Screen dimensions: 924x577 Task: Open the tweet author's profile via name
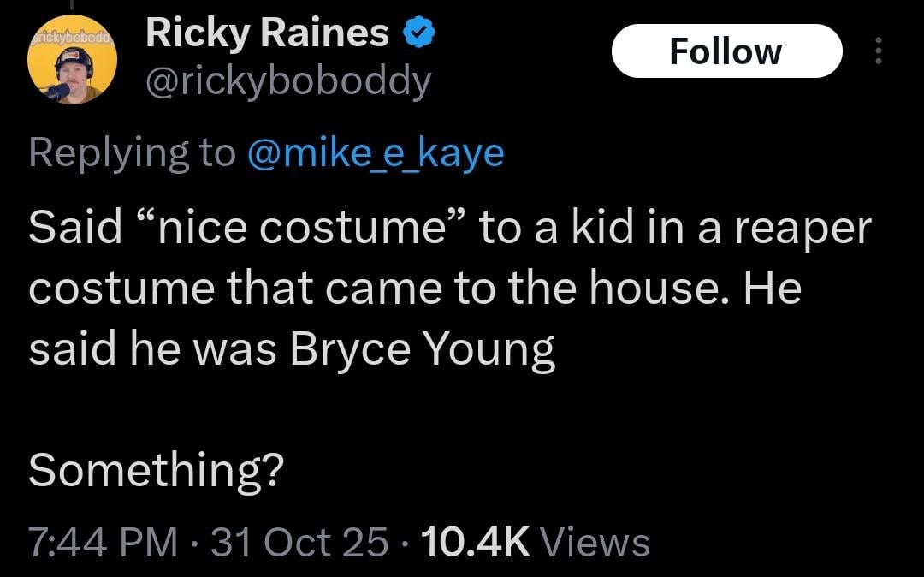pos(265,32)
